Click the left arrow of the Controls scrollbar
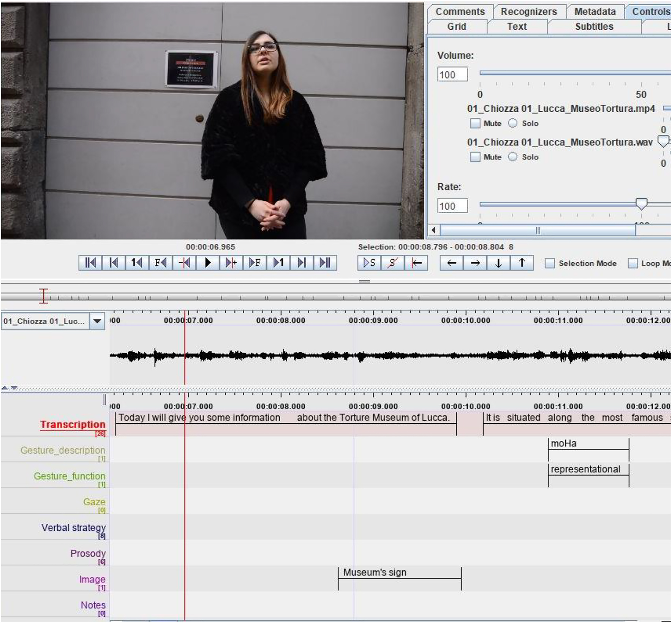 pos(433,229)
